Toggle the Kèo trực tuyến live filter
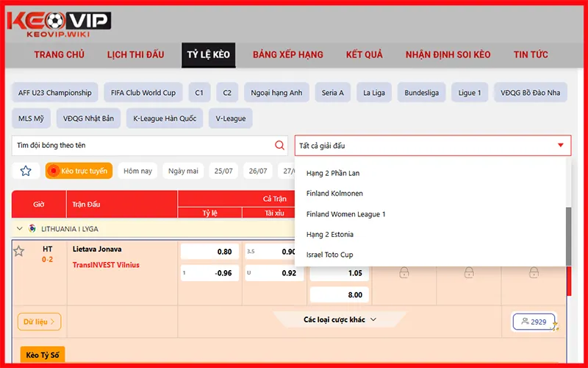 79,171
